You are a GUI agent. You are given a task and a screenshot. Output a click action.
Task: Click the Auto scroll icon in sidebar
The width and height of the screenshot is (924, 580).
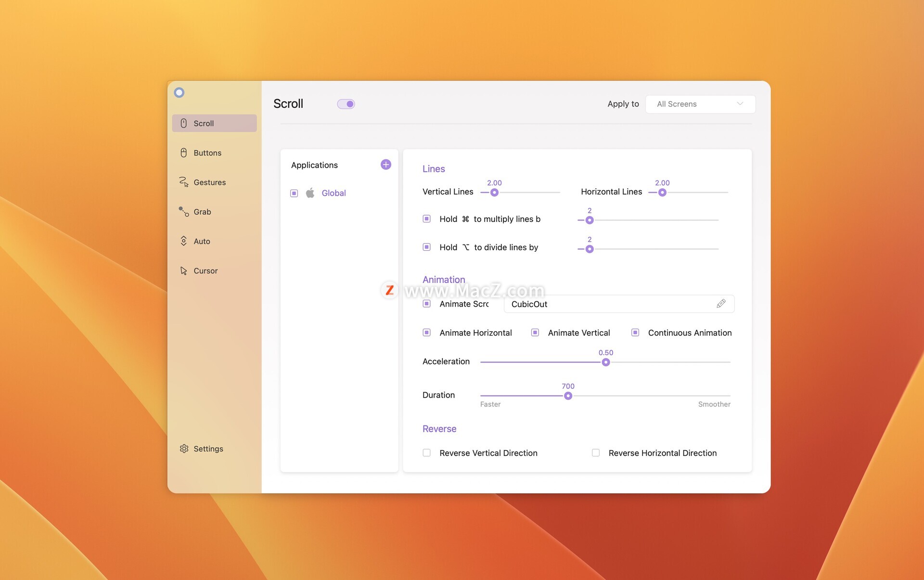click(183, 241)
